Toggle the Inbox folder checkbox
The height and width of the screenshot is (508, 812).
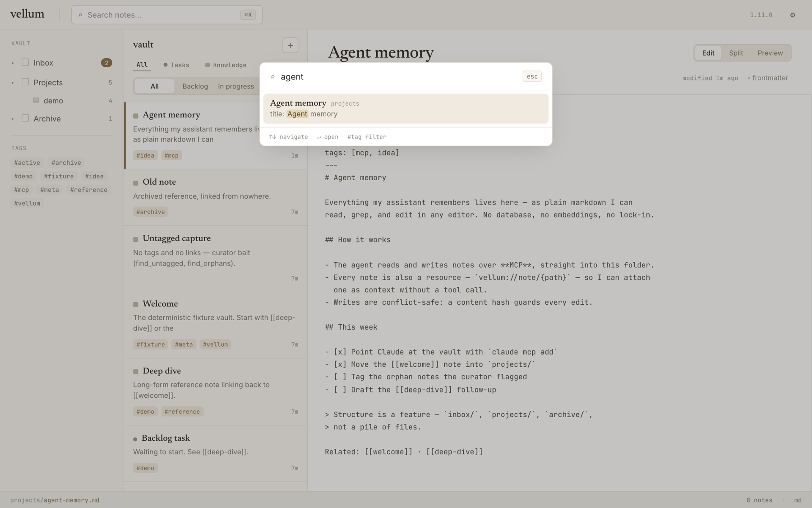click(x=25, y=62)
